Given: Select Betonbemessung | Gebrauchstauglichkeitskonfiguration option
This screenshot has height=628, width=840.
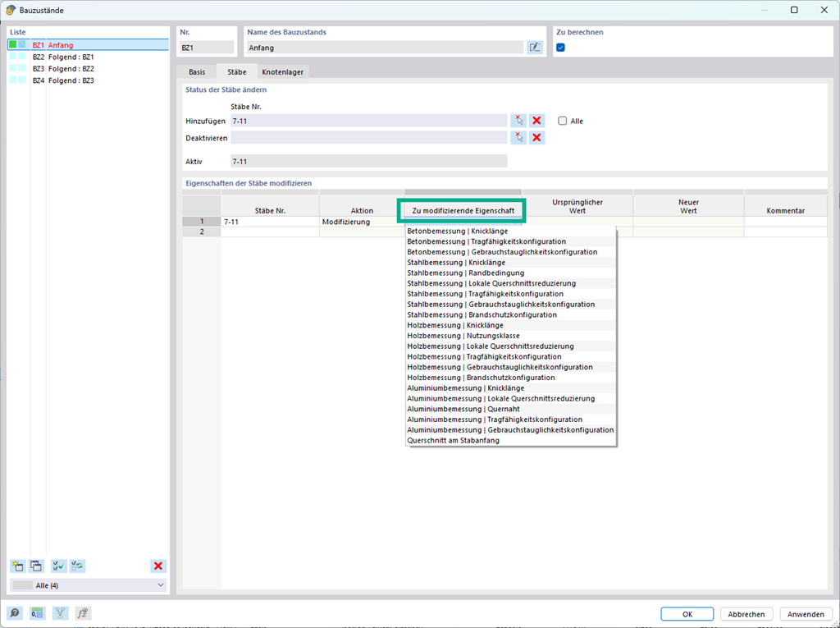Looking at the screenshot, I should (x=510, y=252).
